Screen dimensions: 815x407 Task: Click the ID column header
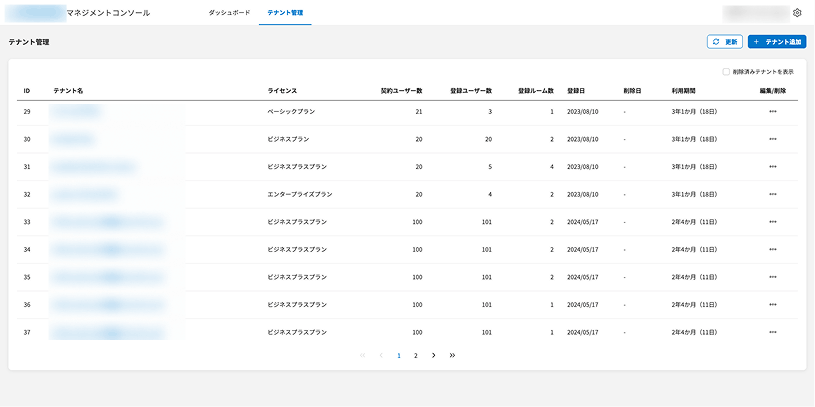click(27, 91)
